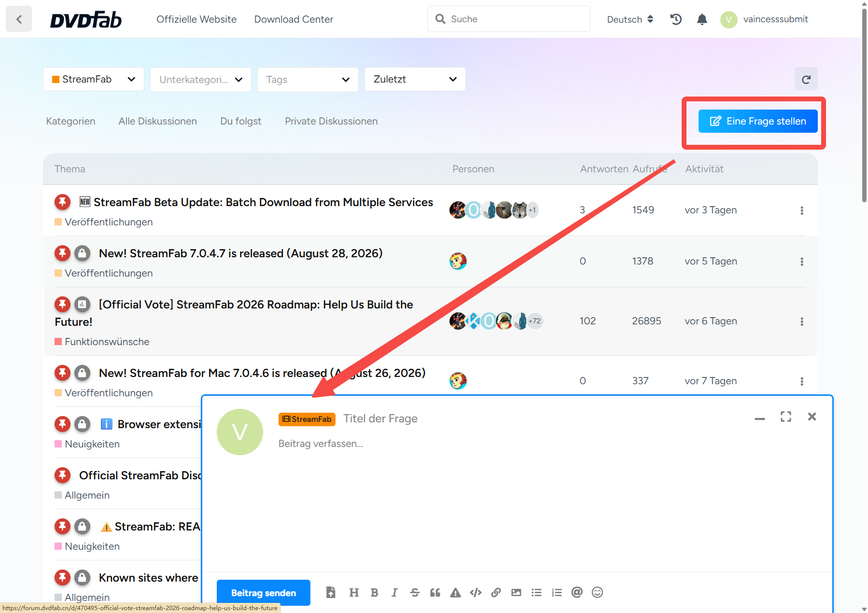Close the question composer

point(812,417)
